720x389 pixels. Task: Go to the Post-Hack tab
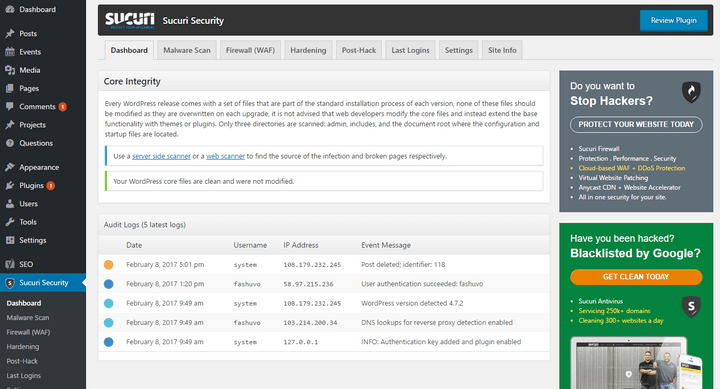[x=359, y=50]
